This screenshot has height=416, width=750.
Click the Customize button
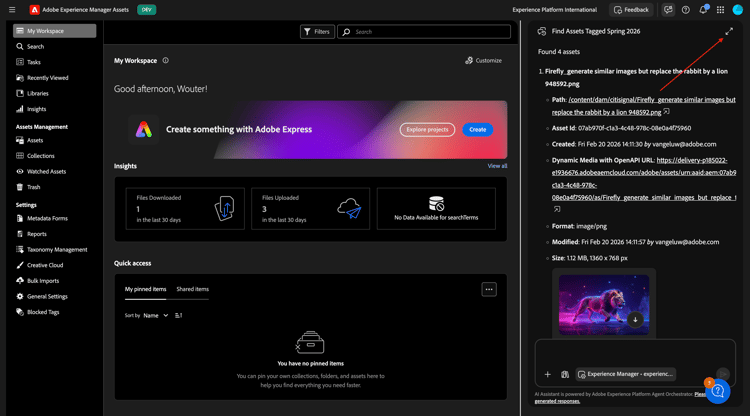tap(484, 60)
